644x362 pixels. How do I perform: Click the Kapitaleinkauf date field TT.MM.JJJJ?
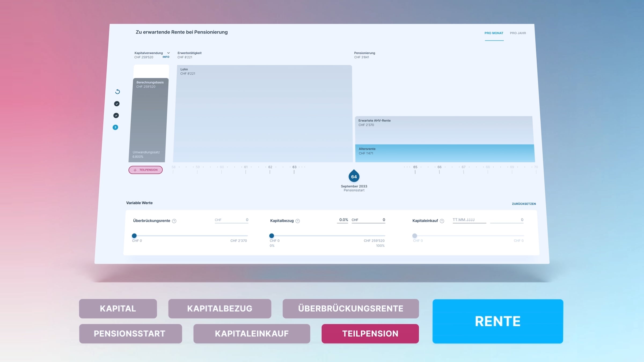tap(469, 220)
